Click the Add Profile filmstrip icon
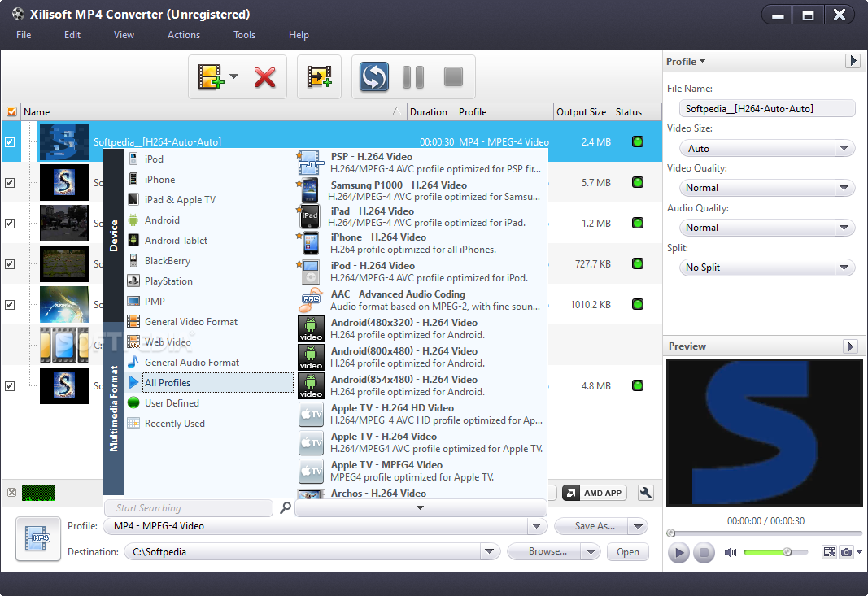 click(x=320, y=77)
